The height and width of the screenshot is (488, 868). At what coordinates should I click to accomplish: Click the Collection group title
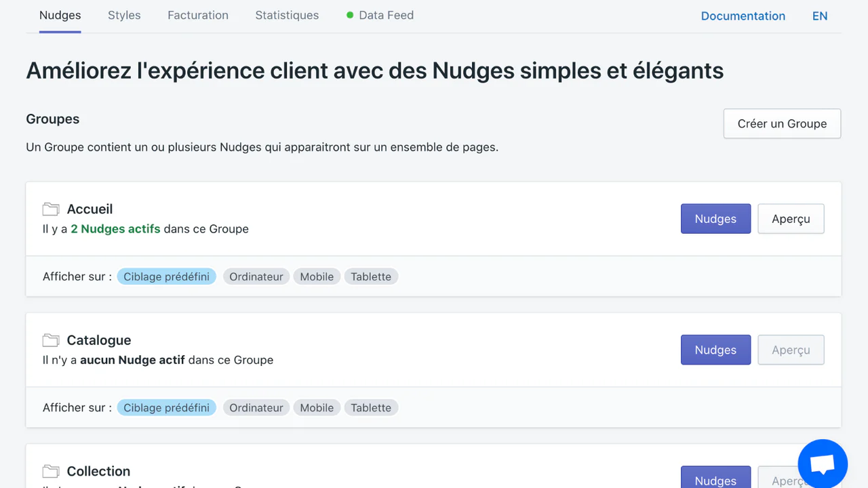pos(98,470)
